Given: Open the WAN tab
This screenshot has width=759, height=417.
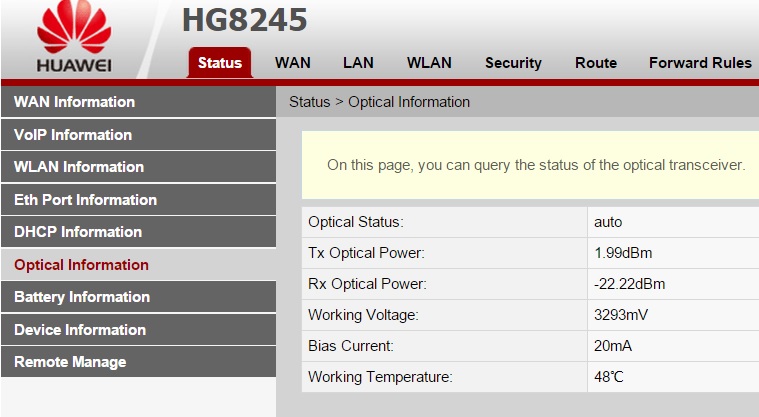Looking at the screenshot, I should 293,62.
